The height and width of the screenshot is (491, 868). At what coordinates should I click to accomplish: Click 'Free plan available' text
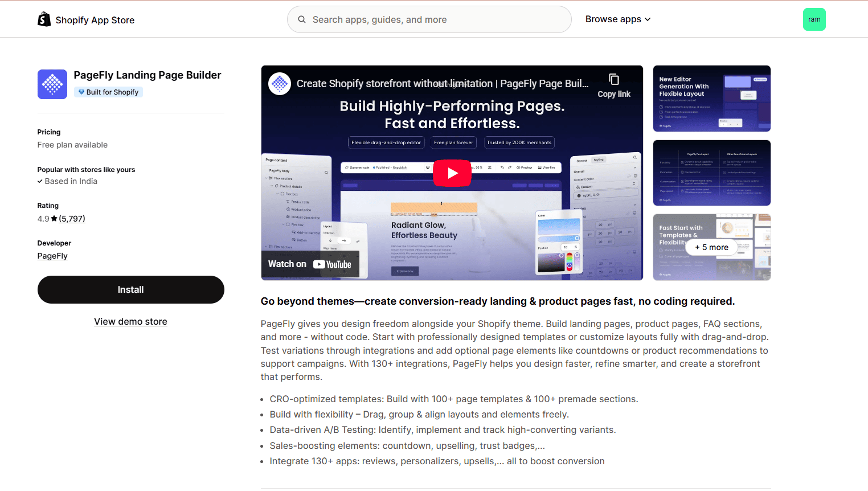(72, 145)
